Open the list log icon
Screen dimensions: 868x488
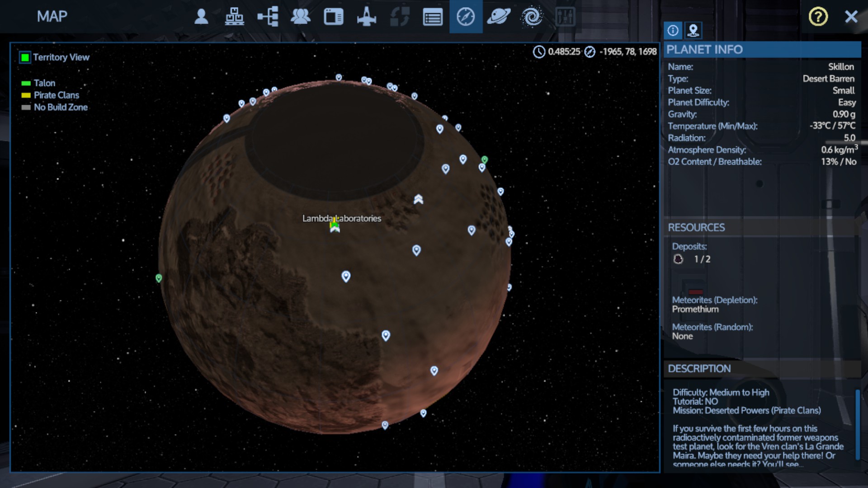click(x=432, y=18)
